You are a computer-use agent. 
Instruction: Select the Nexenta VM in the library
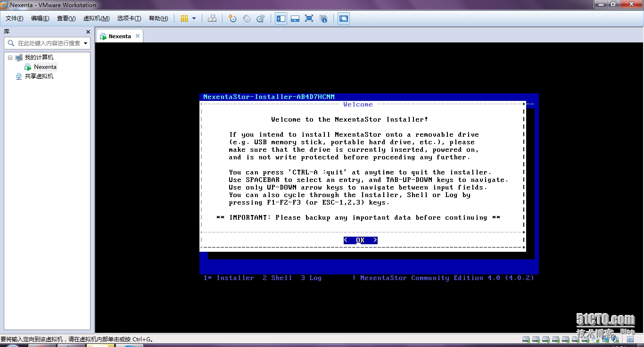(x=45, y=67)
